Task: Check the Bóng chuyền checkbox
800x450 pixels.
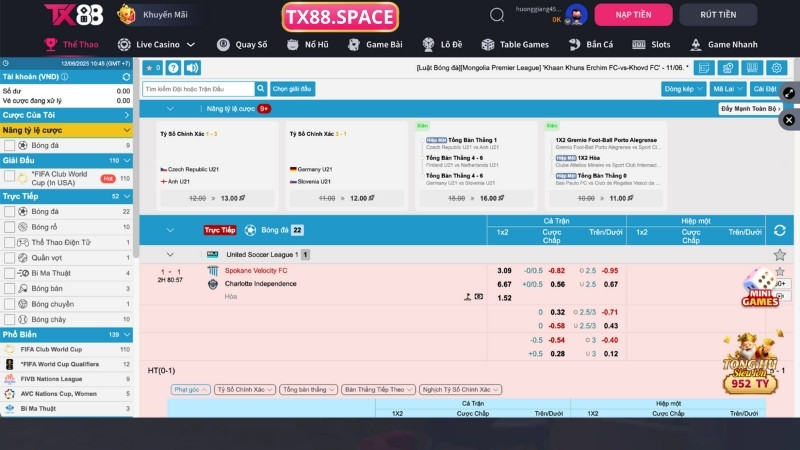Action: pyautogui.click(x=9, y=304)
